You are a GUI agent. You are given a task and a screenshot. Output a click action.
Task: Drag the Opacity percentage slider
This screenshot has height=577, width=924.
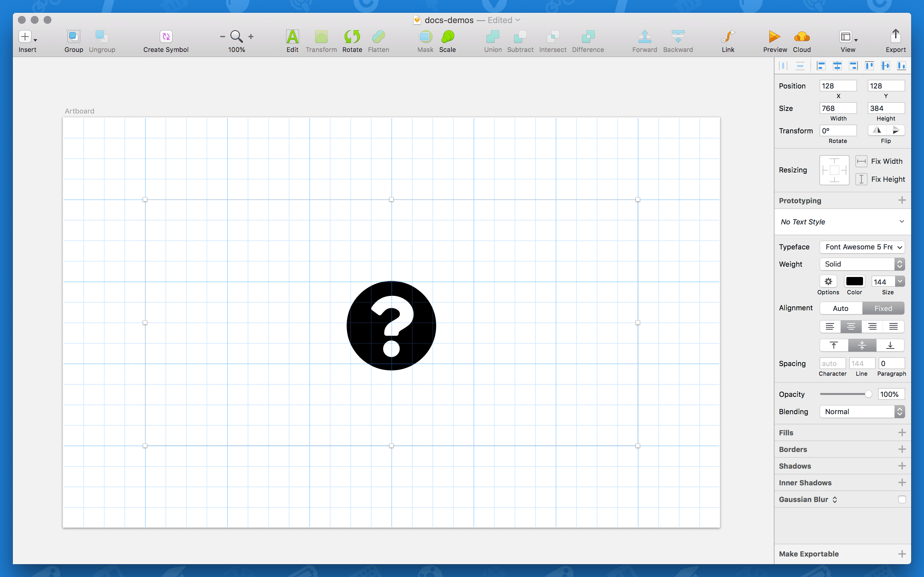tap(868, 394)
